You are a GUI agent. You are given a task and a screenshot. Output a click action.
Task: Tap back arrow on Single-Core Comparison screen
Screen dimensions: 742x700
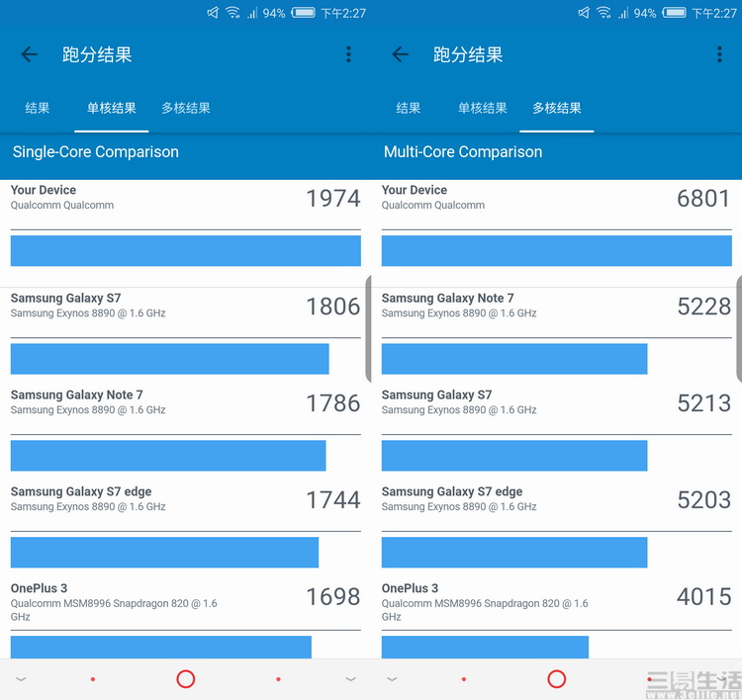click(30, 55)
